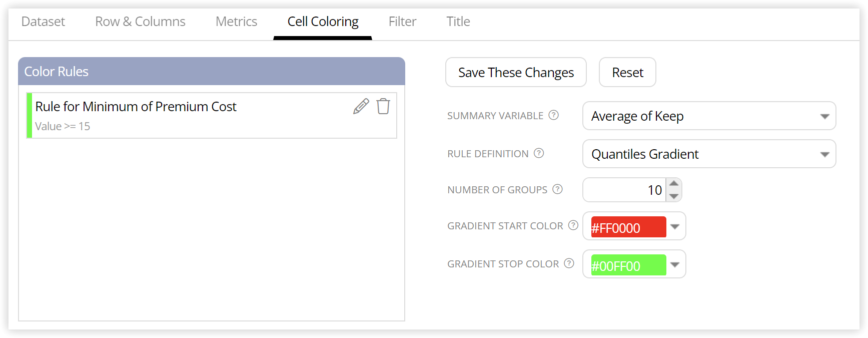Open the Row & Columns tab
This screenshot has height=338, width=868.
pos(140,22)
